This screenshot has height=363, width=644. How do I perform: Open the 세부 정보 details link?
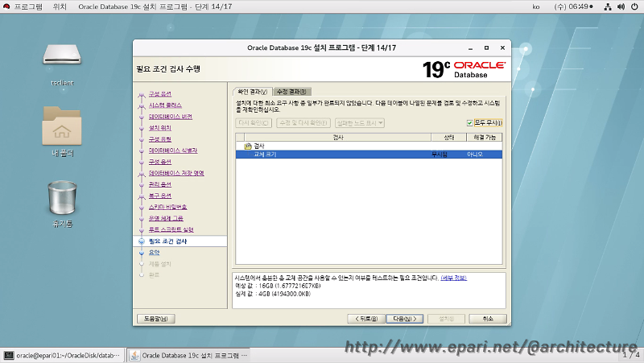coord(453,278)
